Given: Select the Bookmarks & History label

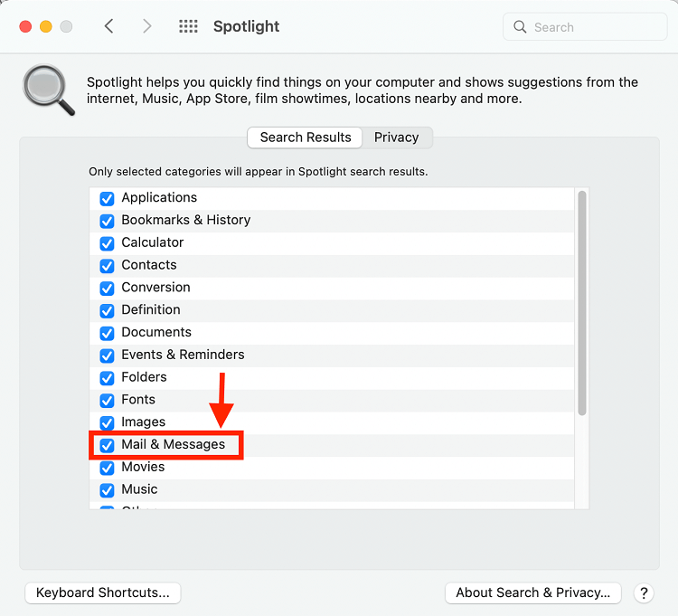Looking at the screenshot, I should click(186, 220).
